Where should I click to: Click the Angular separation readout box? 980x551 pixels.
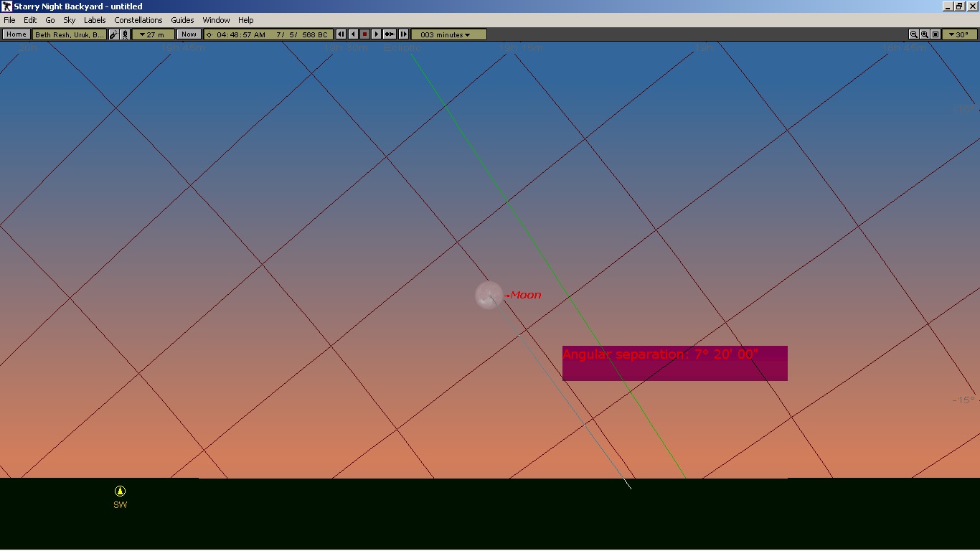pyautogui.click(x=674, y=363)
